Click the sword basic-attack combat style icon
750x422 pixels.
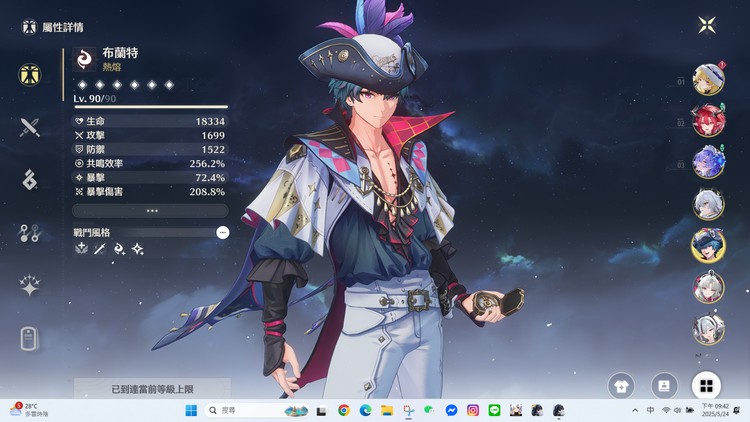tap(100, 248)
